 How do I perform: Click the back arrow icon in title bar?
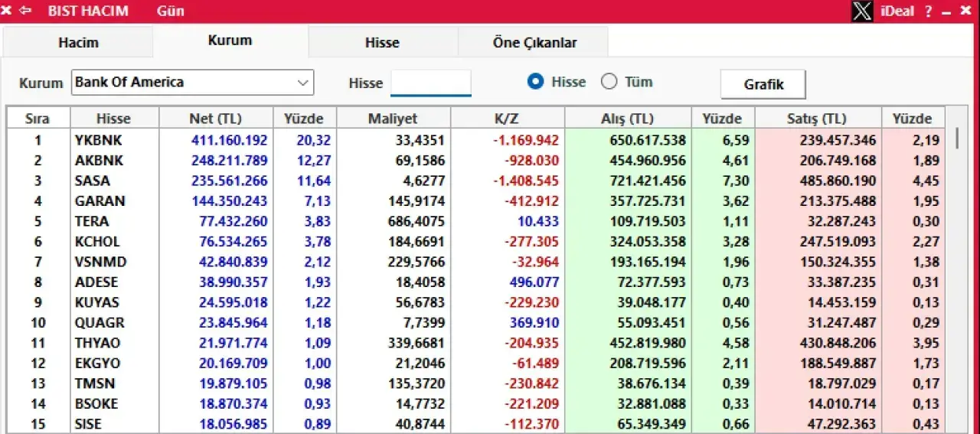25,11
